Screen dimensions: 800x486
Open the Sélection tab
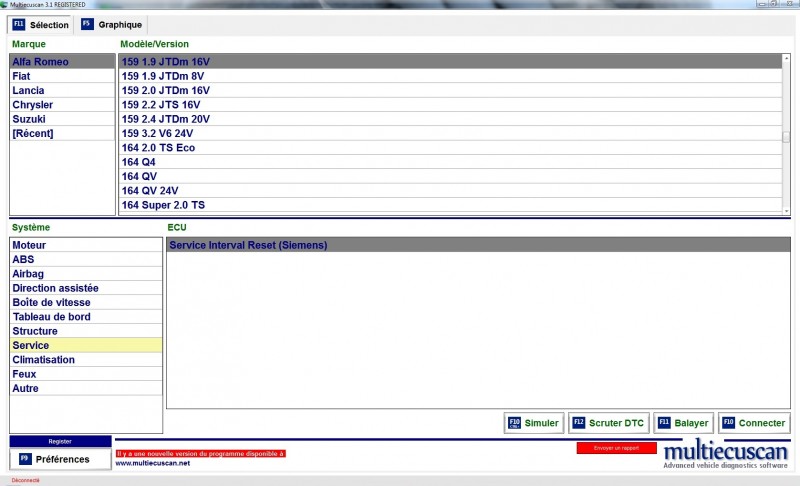41,24
